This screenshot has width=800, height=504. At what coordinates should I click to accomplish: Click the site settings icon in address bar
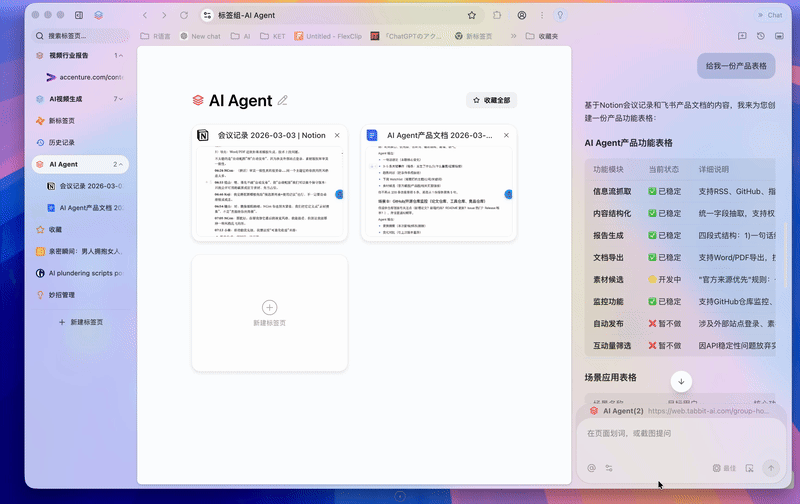207,15
